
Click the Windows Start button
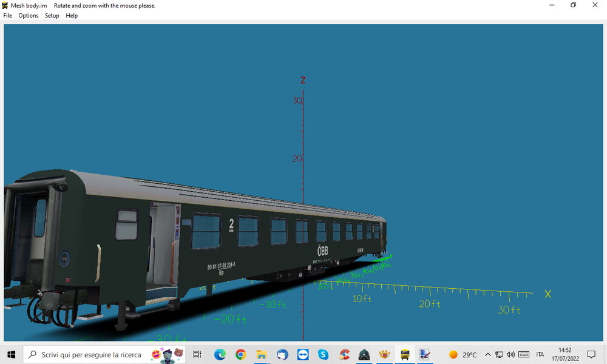tap(11, 354)
